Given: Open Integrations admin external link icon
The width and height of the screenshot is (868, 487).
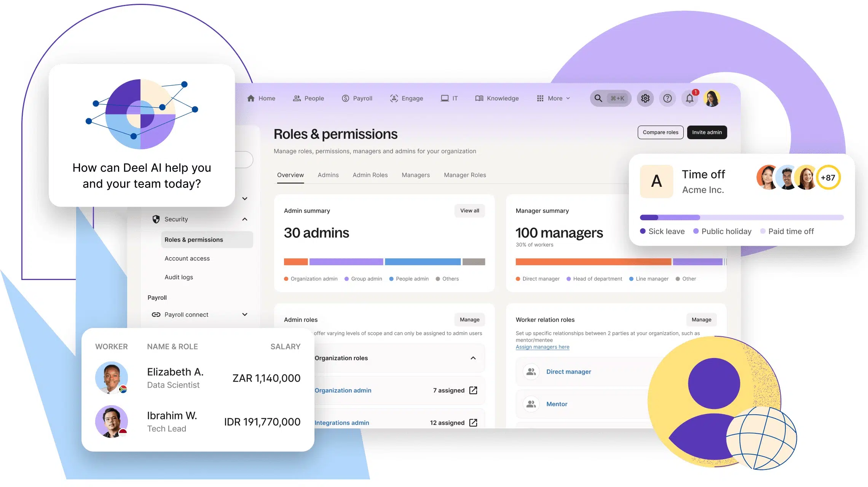Looking at the screenshot, I should pos(473,423).
